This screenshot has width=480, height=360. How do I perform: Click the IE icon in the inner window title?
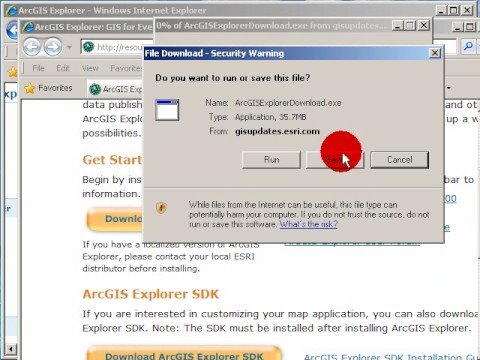tap(29, 27)
